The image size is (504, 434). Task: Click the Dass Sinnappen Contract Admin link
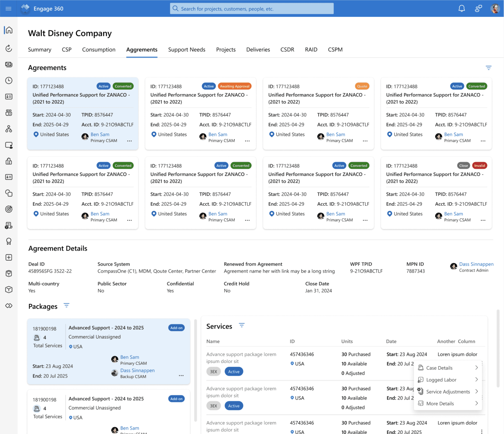pyautogui.click(x=476, y=264)
